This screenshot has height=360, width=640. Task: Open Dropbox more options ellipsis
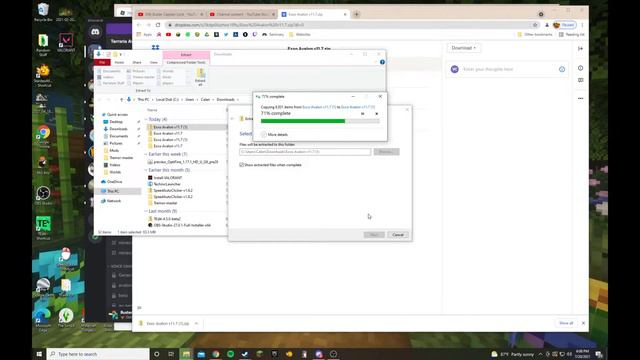(580, 98)
